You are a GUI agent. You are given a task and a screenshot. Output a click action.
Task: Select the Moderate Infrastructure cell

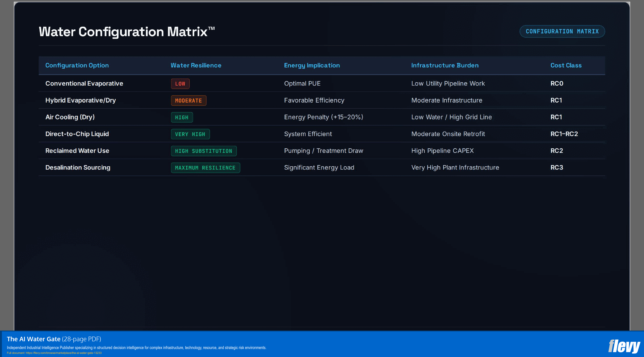447,100
